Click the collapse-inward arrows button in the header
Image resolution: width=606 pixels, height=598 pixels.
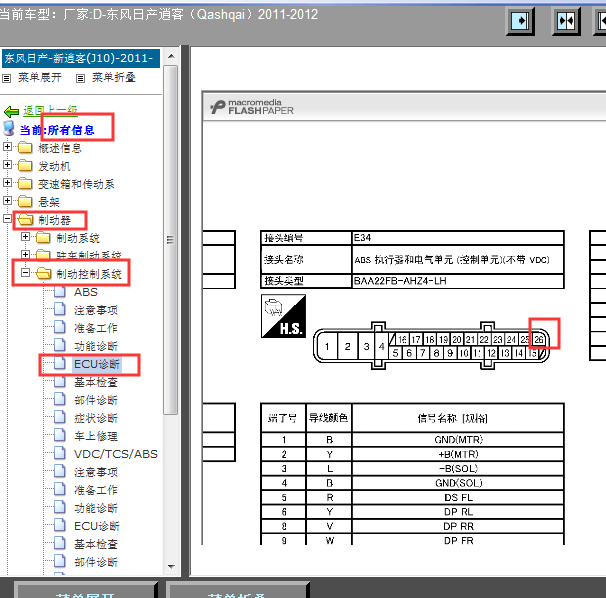coord(566,21)
